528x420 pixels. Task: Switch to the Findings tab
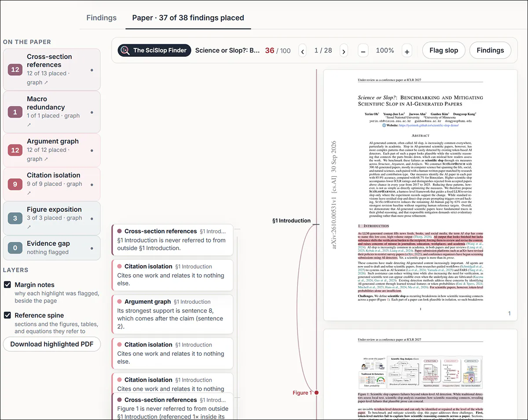(101, 18)
